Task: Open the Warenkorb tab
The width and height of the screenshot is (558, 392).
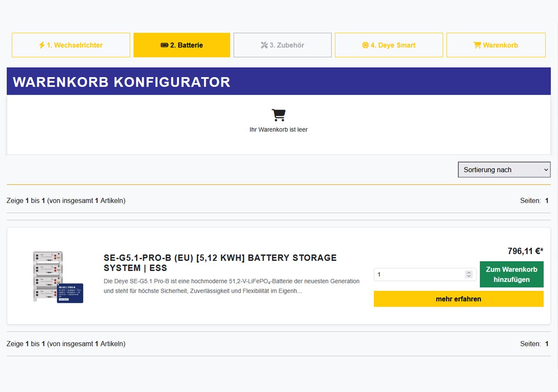Action: tap(496, 45)
